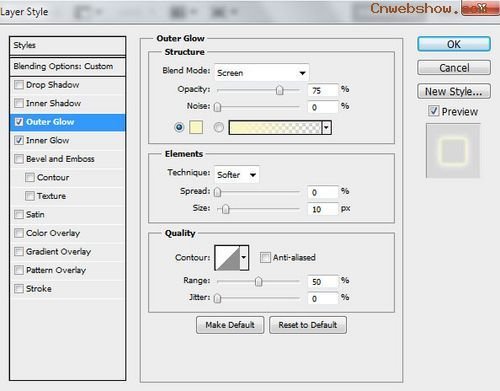
Task: Enable the Stroke checkbox
Action: 19,288
